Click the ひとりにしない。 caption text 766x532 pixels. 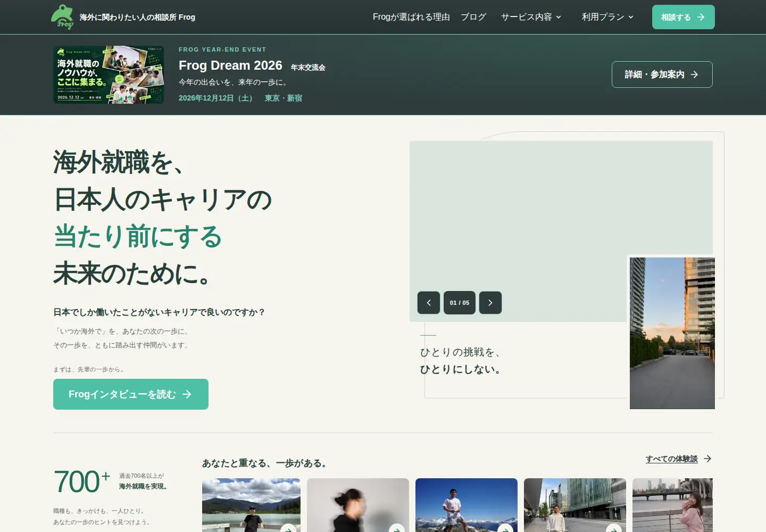[x=462, y=369]
